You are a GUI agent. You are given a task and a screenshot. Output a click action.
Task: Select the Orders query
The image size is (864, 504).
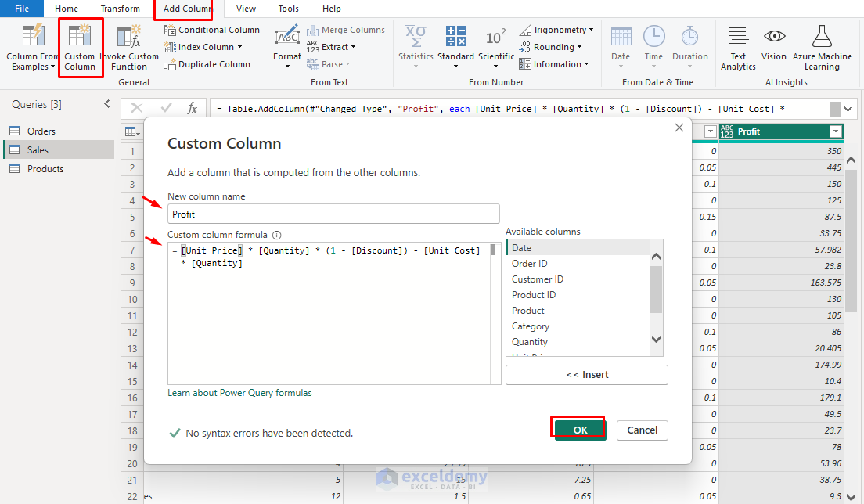[59, 131]
